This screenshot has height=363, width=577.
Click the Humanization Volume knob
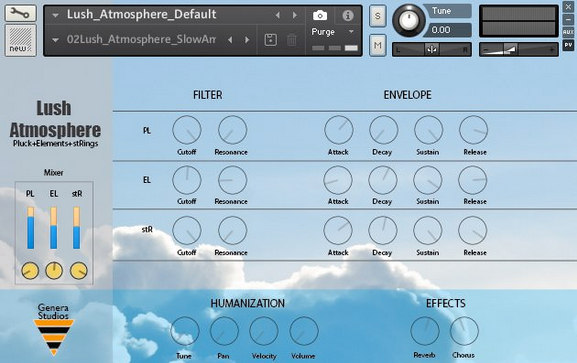304,331
